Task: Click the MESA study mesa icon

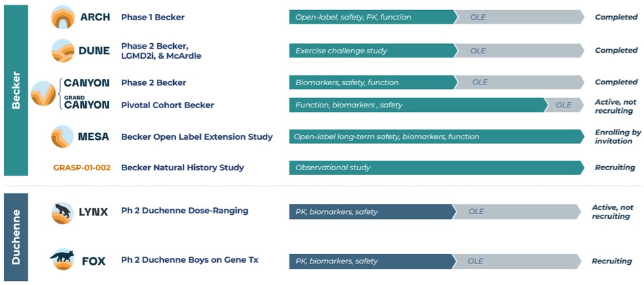Action: point(63,136)
